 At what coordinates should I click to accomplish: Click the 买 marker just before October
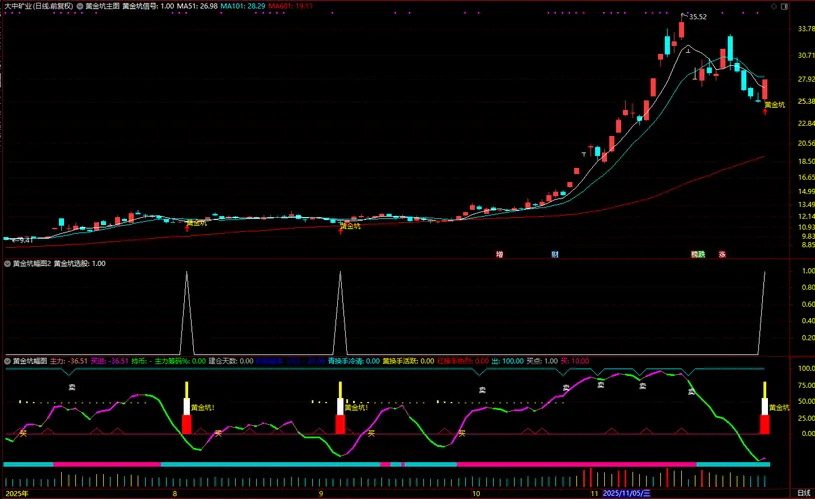(462, 432)
